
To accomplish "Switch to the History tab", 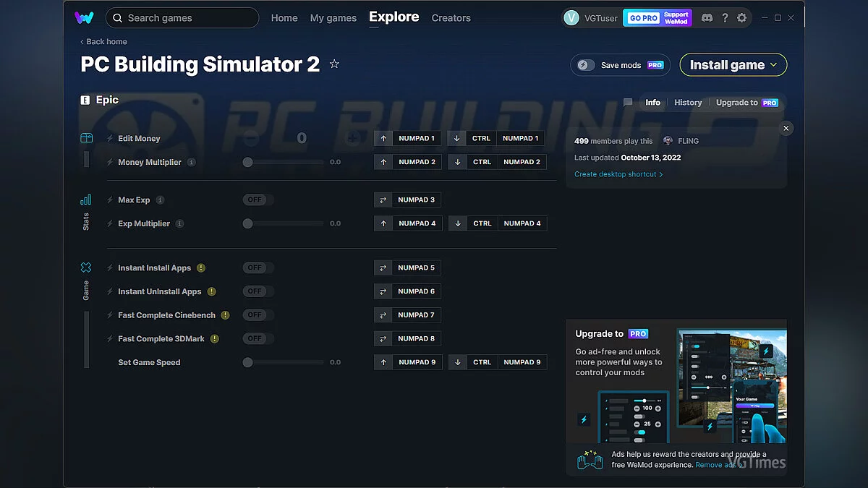I will (x=687, y=102).
